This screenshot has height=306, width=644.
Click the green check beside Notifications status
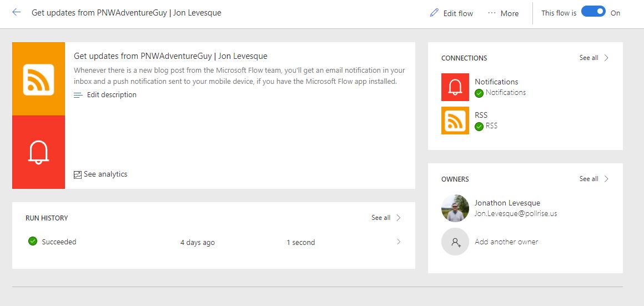[x=479, y=93]
